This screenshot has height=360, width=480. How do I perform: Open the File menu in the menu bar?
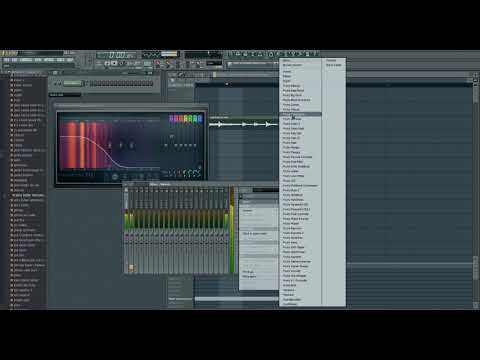pos(6,60)
